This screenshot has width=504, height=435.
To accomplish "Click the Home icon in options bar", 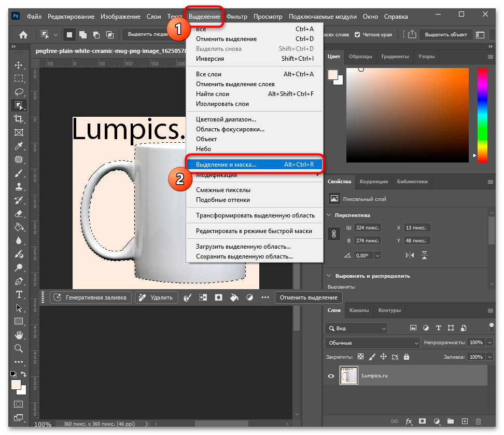I will coord(23,35).
